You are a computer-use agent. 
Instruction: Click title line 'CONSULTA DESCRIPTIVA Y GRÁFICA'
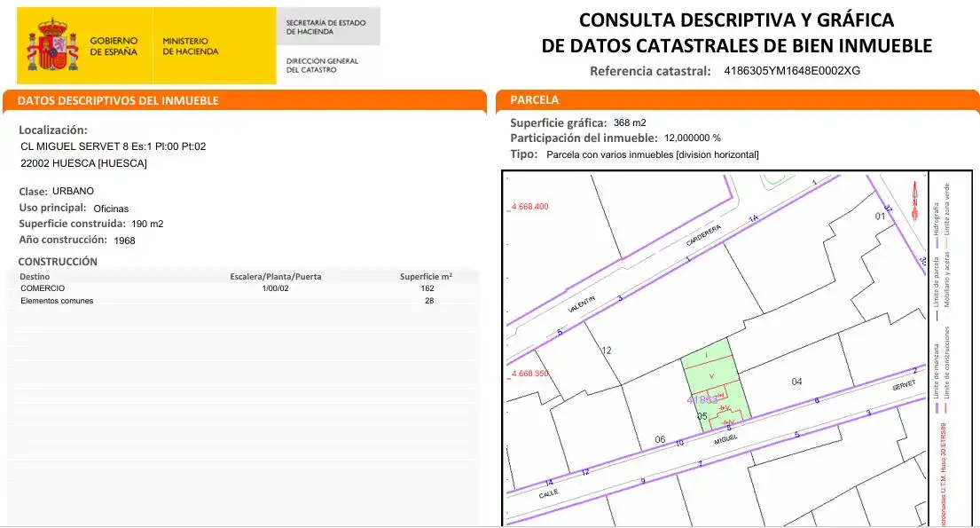click(736, 20)
